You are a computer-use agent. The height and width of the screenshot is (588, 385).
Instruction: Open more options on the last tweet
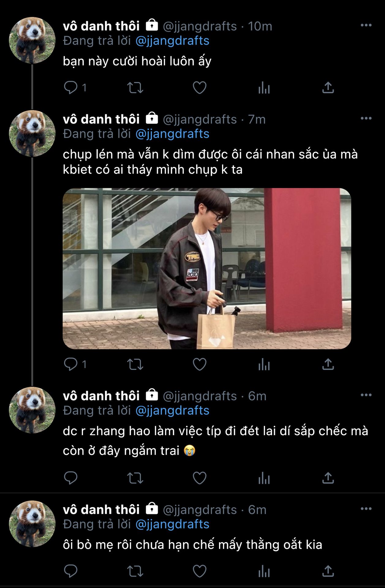366,509
